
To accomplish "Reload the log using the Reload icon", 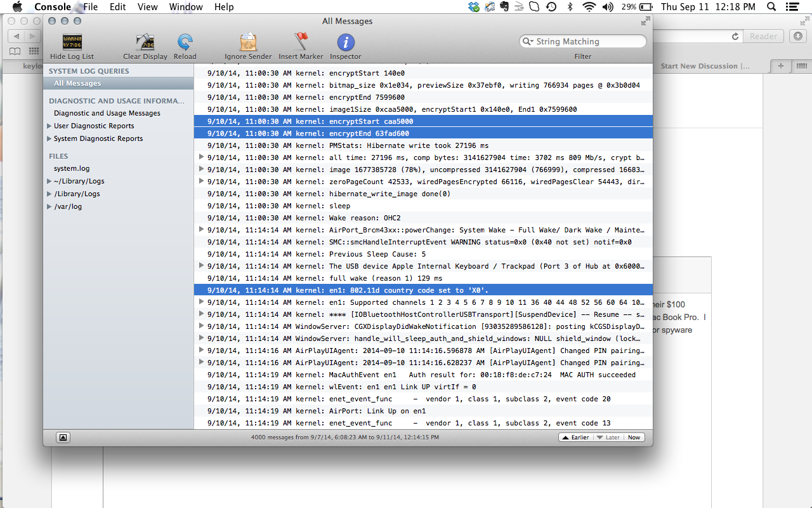I will tap(185, 43).
